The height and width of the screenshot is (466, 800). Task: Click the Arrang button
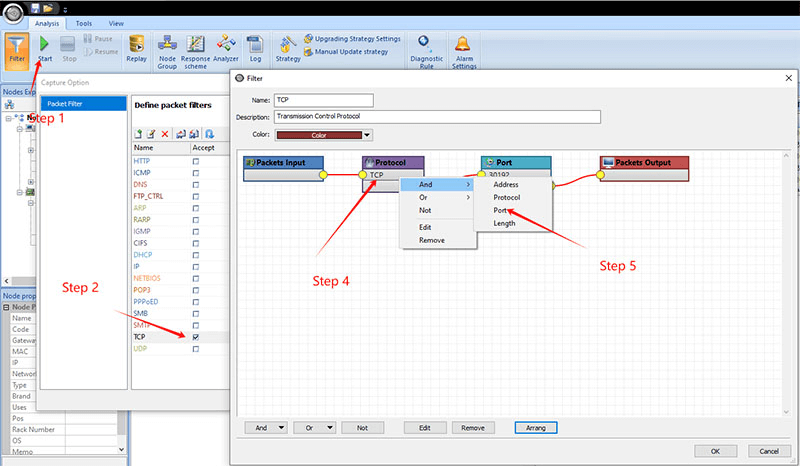(x=535, y=427)
